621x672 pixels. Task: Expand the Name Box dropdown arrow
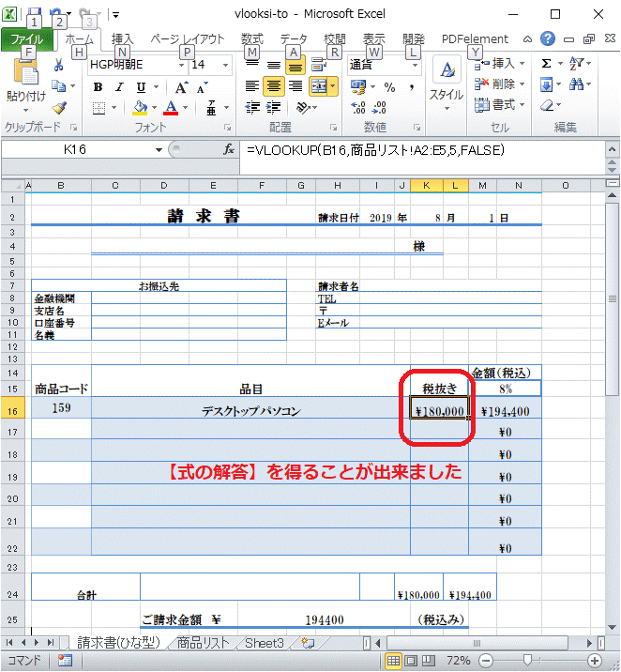[159, 150]
